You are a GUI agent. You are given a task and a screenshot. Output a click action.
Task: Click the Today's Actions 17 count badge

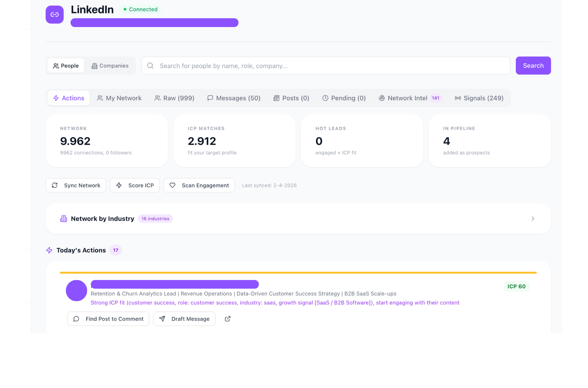[116, 250]
